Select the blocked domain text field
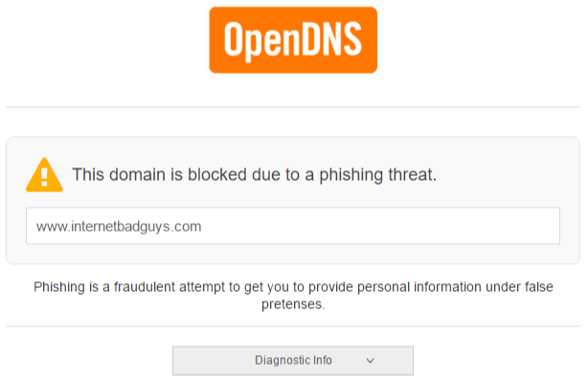Viewport: 588px width, 380px height. (x=293, y=226)
